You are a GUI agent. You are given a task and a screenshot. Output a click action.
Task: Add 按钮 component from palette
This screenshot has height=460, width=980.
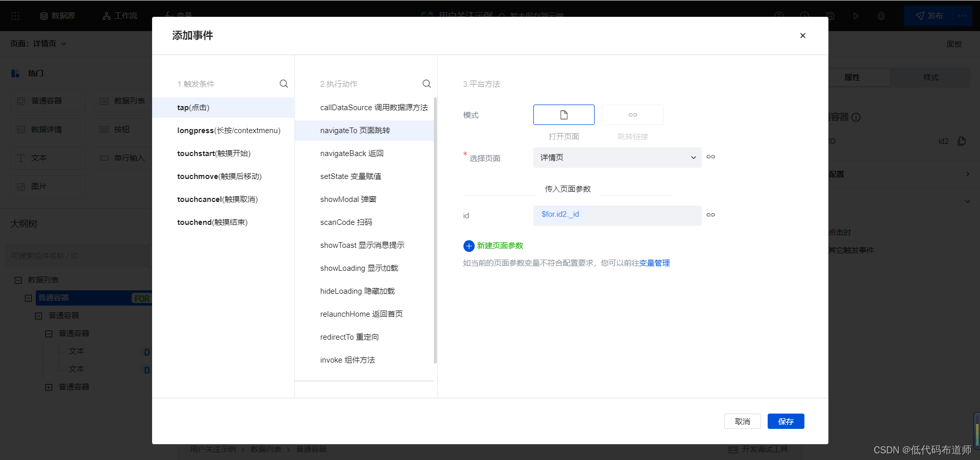(123, 130)
